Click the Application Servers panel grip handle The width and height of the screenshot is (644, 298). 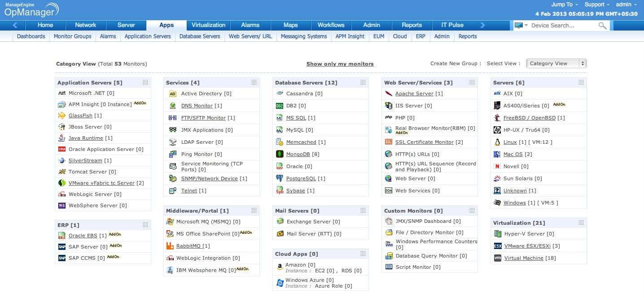coord(145,83)
